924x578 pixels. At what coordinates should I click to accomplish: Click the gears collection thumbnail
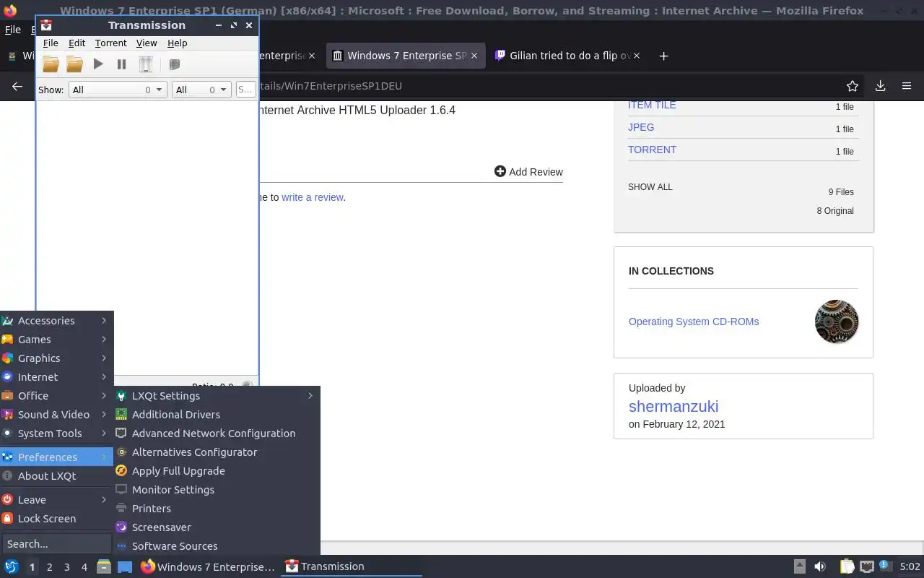coord(837,322)
